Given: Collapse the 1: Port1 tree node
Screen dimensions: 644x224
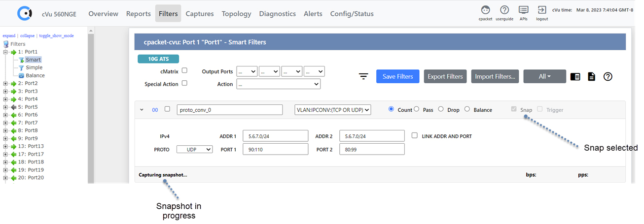Looking at the screenshot, I should [x=5, y=52].
